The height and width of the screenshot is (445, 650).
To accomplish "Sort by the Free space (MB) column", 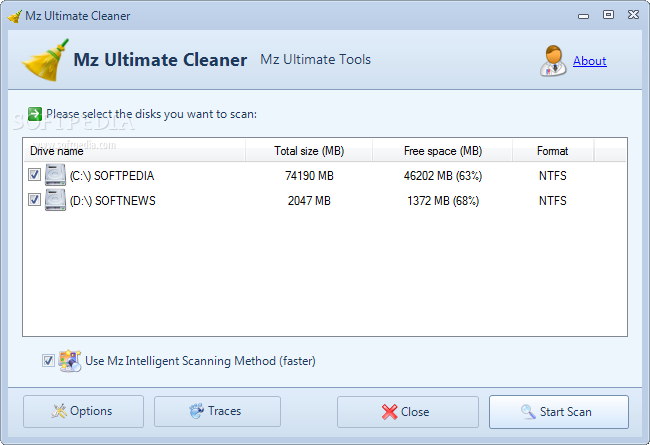I will click(443, 151).
